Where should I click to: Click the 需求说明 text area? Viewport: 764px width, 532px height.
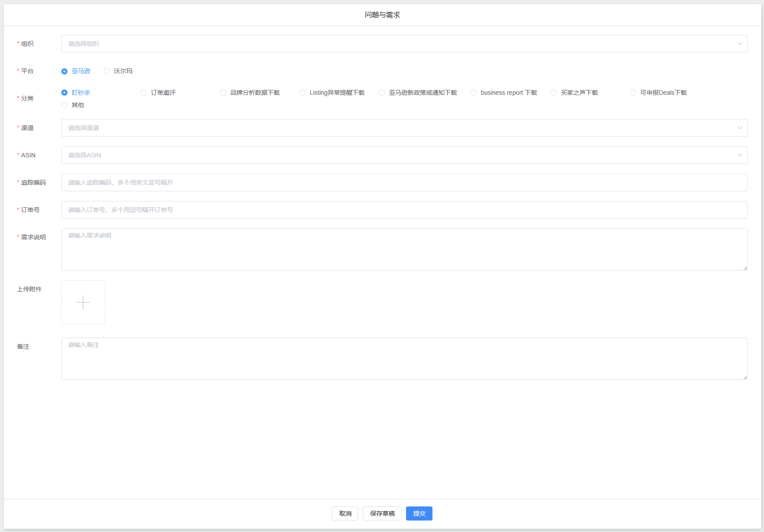[404, 249]
